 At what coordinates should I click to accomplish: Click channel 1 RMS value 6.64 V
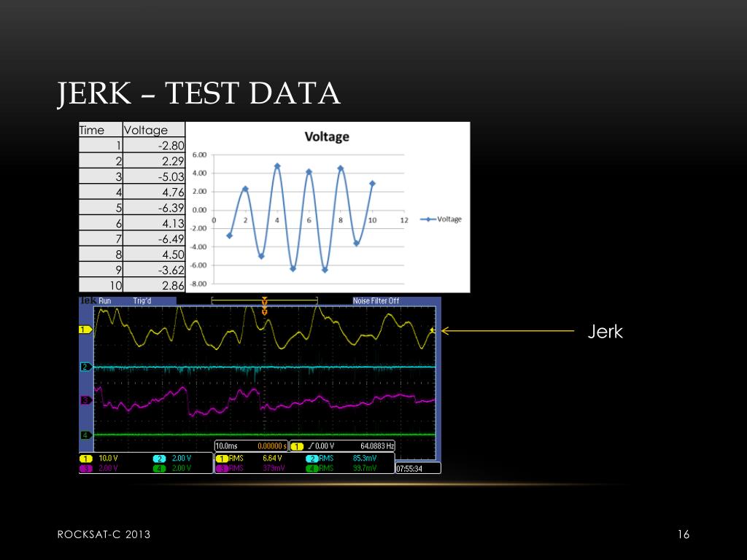coord(273,458)
